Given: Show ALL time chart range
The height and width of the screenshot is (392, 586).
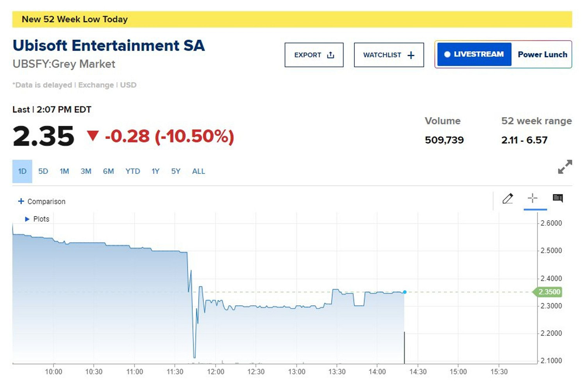Looking at the screenshot, I should point(198,171).
